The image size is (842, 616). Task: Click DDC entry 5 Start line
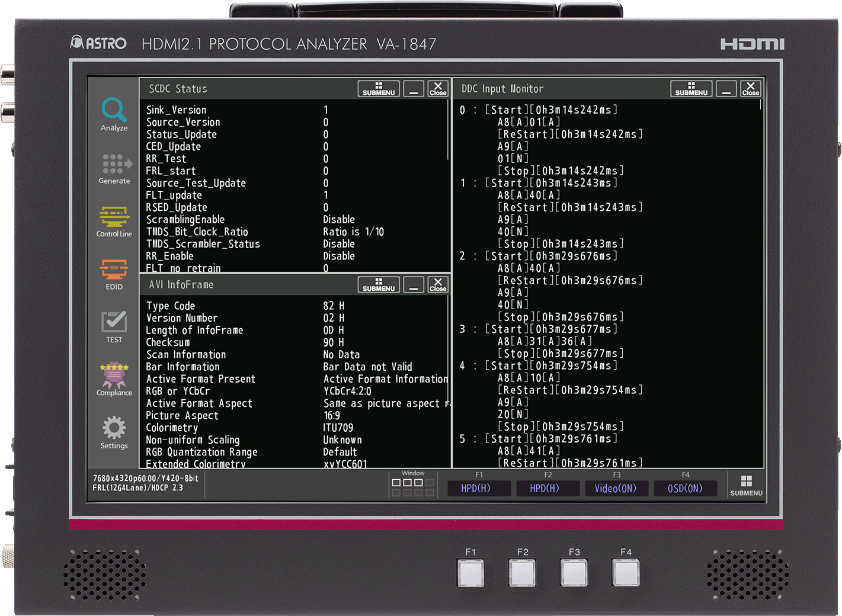[539, 439]
